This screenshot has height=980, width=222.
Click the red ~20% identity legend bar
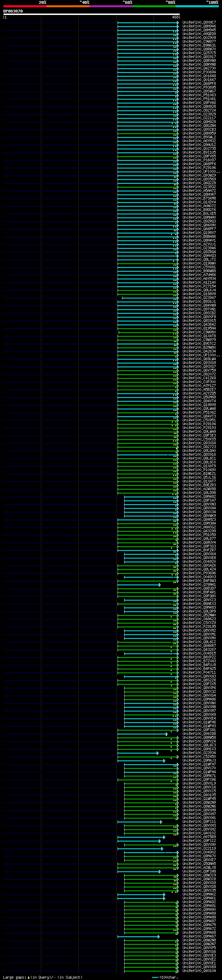click(25, 6)
